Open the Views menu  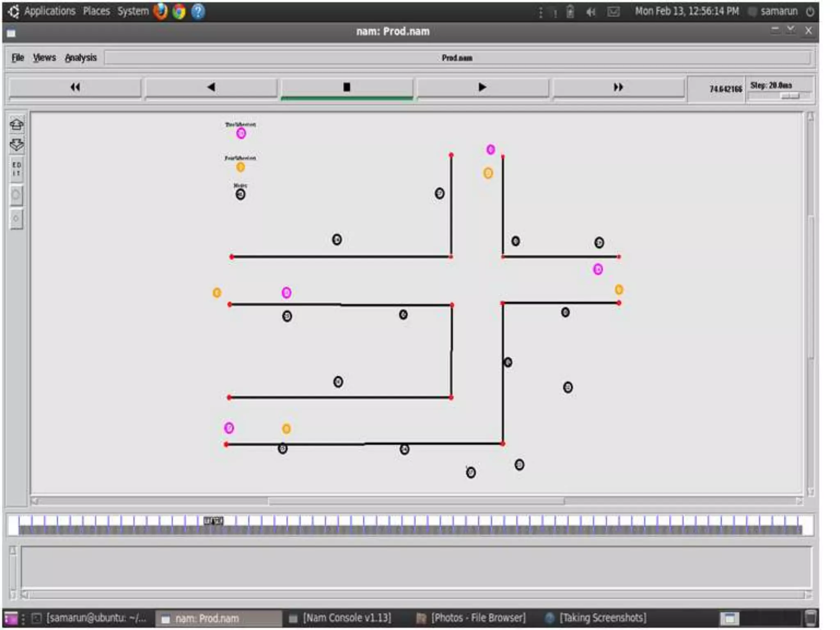pyautogui.click(x=44, y=58)
